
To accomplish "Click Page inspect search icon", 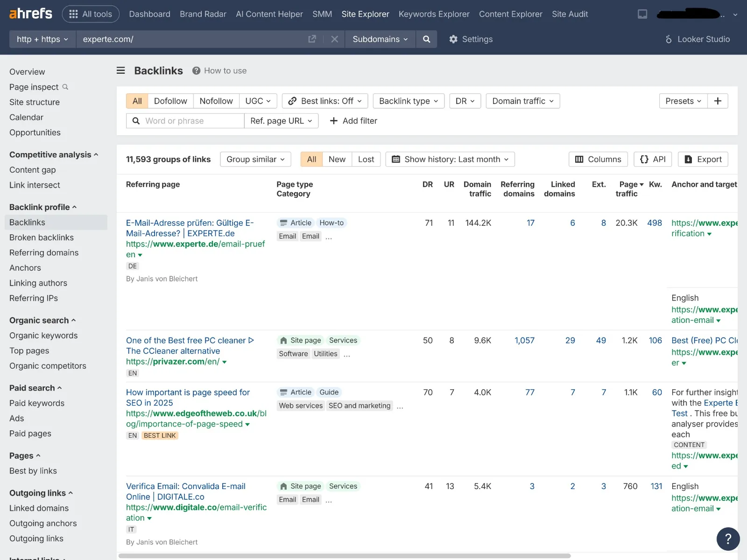I will coord(65,87).
